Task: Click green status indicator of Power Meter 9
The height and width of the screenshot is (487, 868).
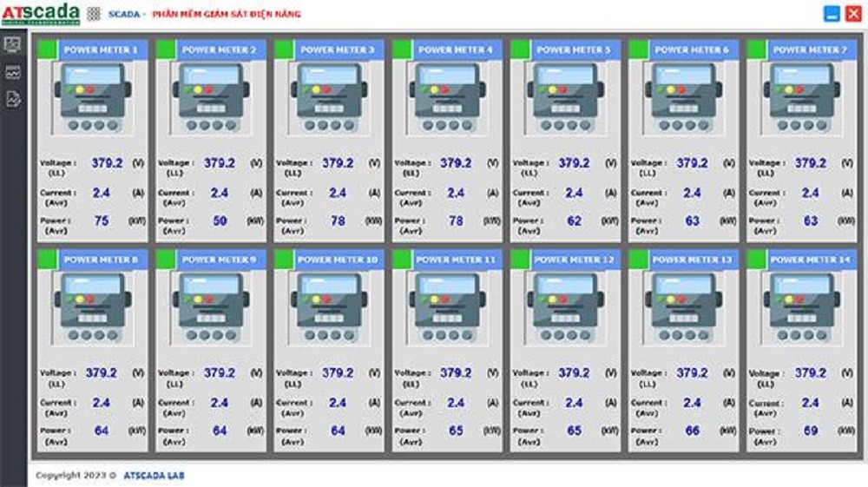Action: [166, 259]
